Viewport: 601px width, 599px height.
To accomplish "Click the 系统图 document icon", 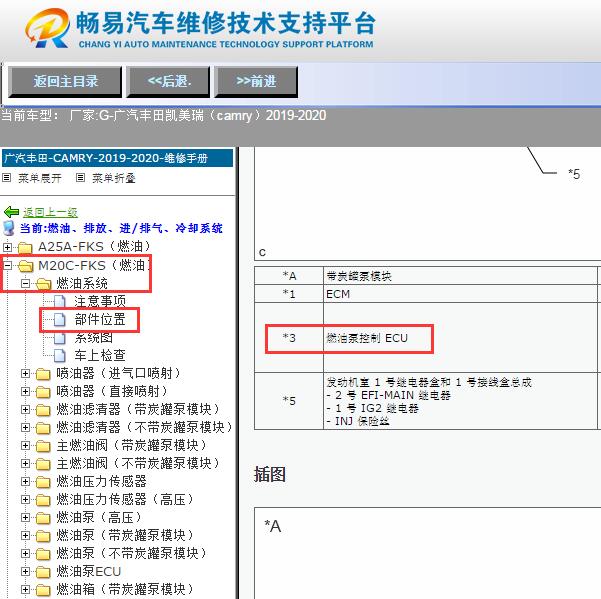I will click(x=59, y=337).
